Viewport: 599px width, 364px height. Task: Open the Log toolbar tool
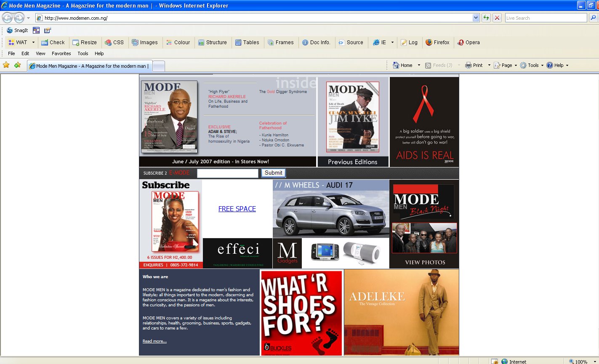[409, 43]
